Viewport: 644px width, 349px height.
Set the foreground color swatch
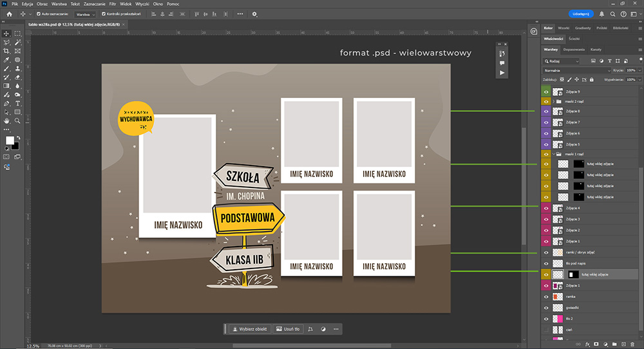click(10, 140)
